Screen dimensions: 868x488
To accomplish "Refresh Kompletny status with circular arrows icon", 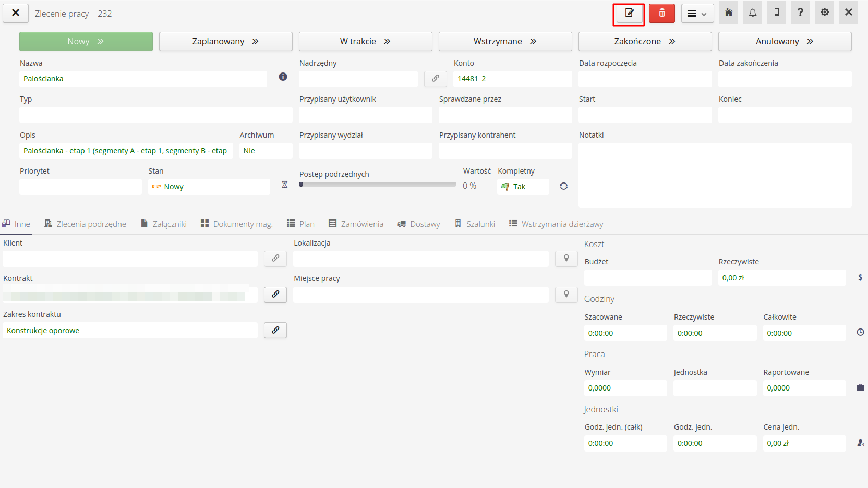I will click(563, 186).
